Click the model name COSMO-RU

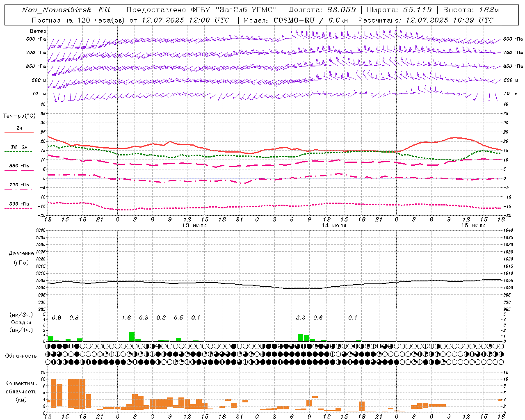pos(294,20)
